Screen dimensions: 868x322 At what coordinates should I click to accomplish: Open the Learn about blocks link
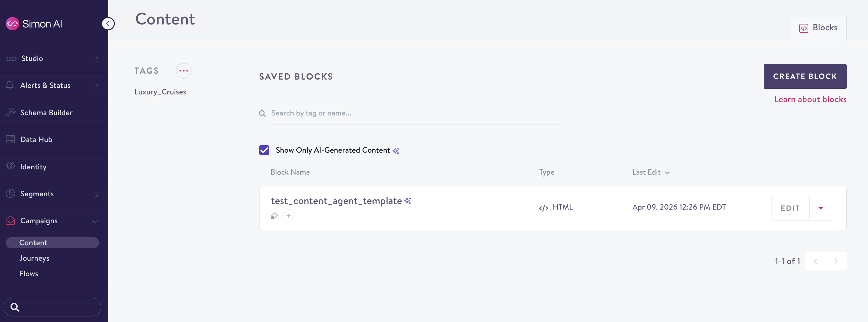[x=810, y=99]
